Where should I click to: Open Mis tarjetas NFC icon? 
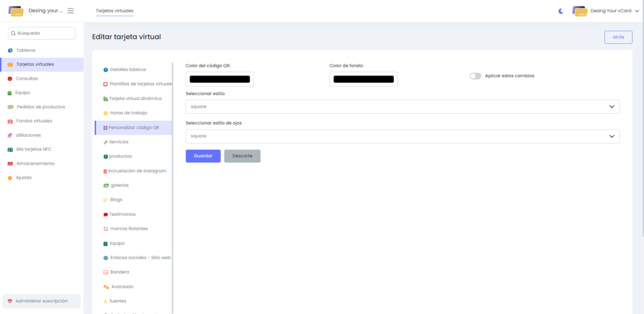click(10, 149)
